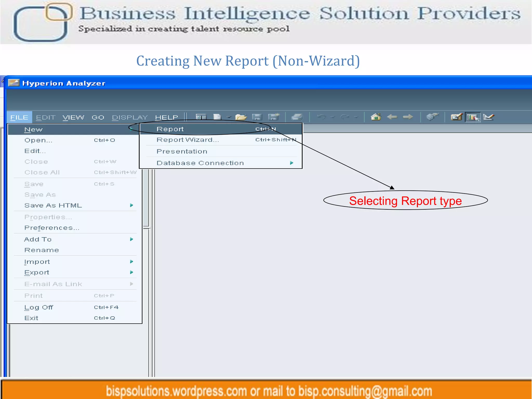Open Preferences... from the File menu

coord(74,228)
